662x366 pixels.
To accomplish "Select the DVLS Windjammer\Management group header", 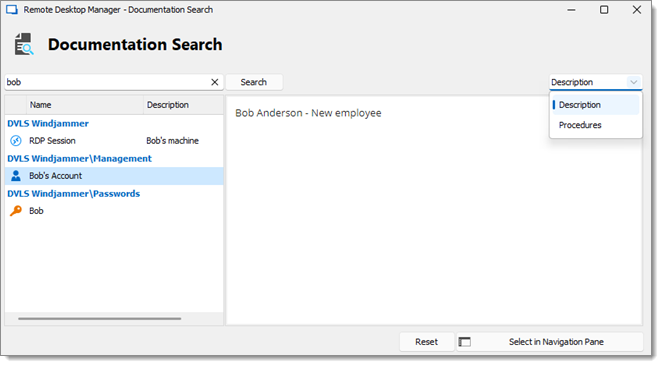I will point(79,158).
